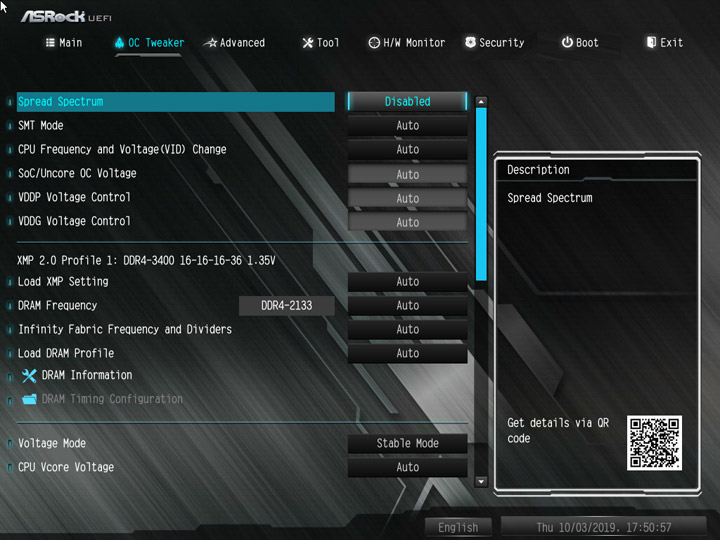This screenshot has height=540, width=720.
Task: Click the Security shield icon
Action: pos(470,42)
